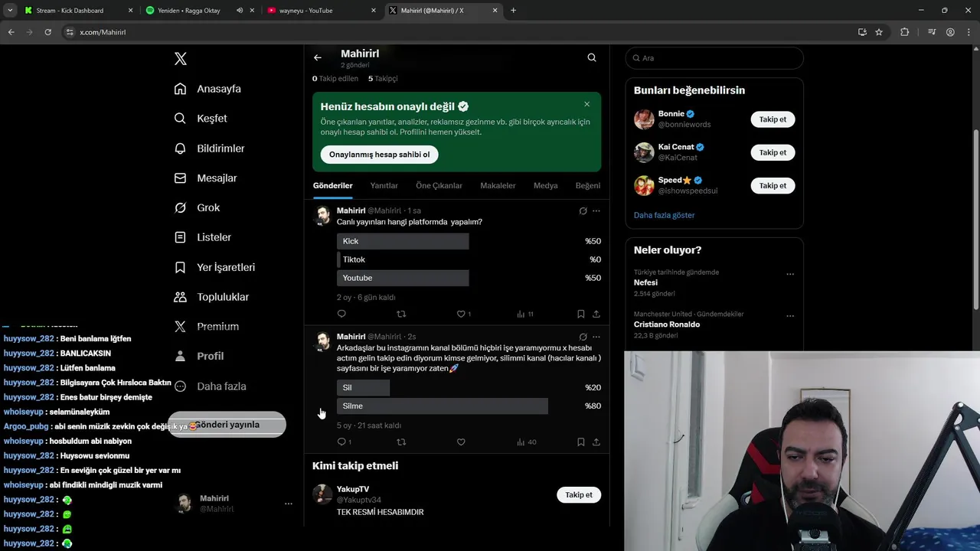The height and width of the screenshot is (551, 980).
Task: Click in the Ara search field
Action: click(x=714, y=58)
